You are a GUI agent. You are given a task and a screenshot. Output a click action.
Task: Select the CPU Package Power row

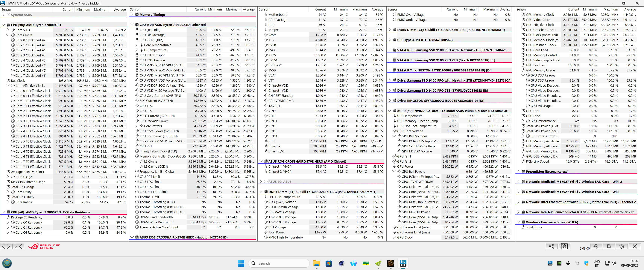192,121
